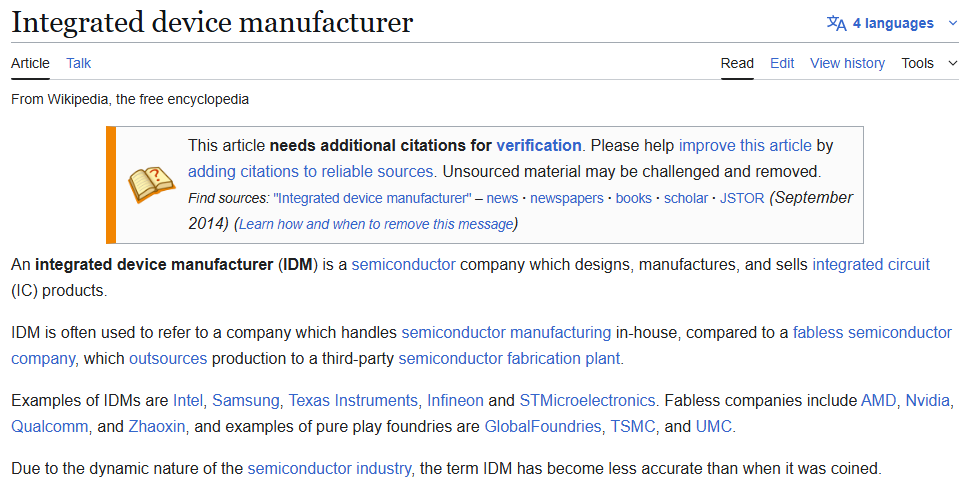
Task: Open 'Learn how and when to remove this message'
Action: [x=376, y=224]
